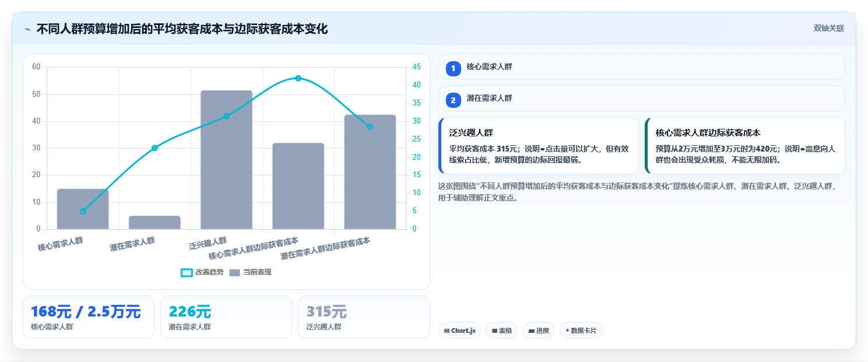This screenshot has width=868, height=362.
Task: Click the right axis value 45
Action: point(416,67)
